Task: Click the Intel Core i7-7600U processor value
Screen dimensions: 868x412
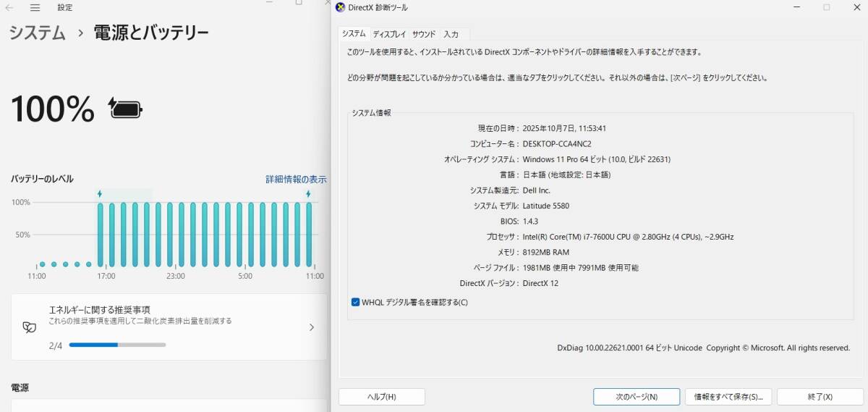Action: point(628,237)
